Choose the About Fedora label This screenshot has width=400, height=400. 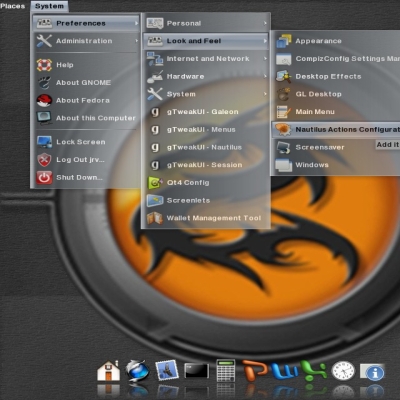83,100
